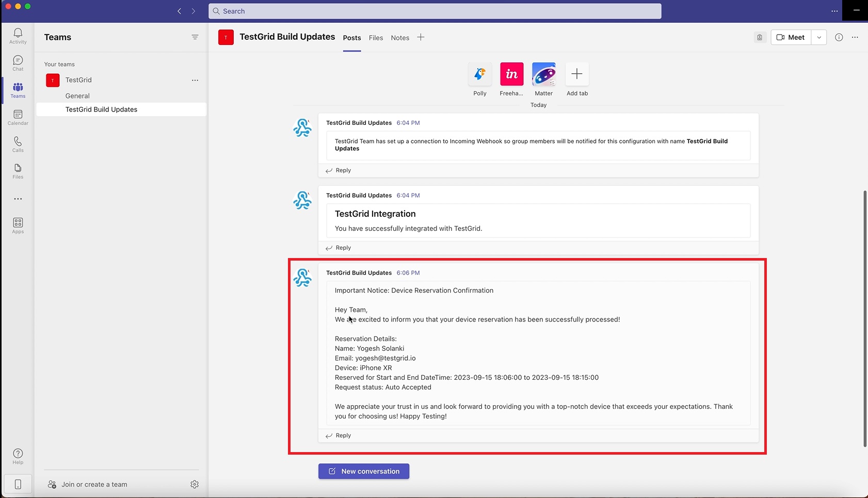Image resolution: width=868 pixels, height=498 pixels.
Task: Open Help in sidebar
Action: tap(18, 456)
